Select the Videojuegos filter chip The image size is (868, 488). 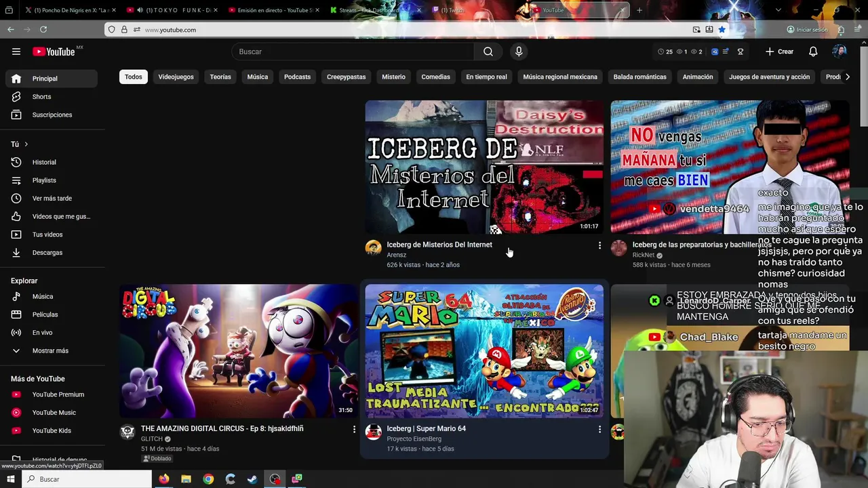tap(176, 77)
